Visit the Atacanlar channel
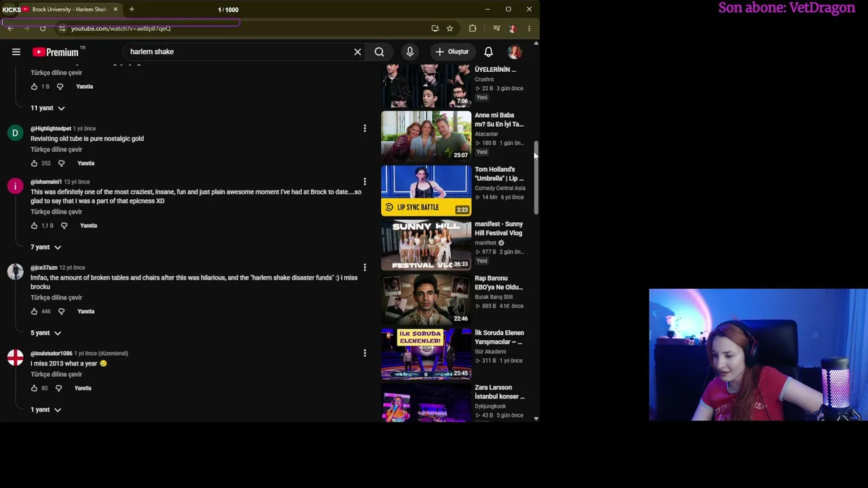Image resolution: width=868 pixels, height=488 pixels. click(486, 134)
